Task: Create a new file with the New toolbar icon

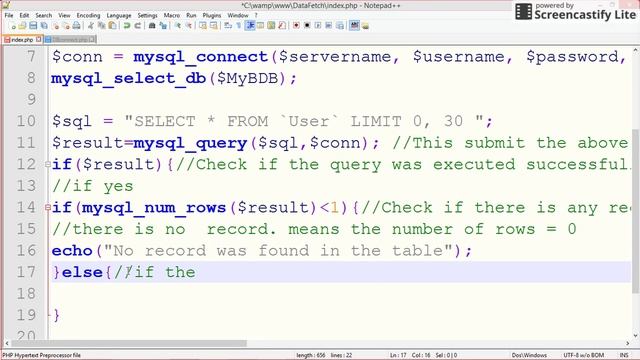Action: click(12, 26)
